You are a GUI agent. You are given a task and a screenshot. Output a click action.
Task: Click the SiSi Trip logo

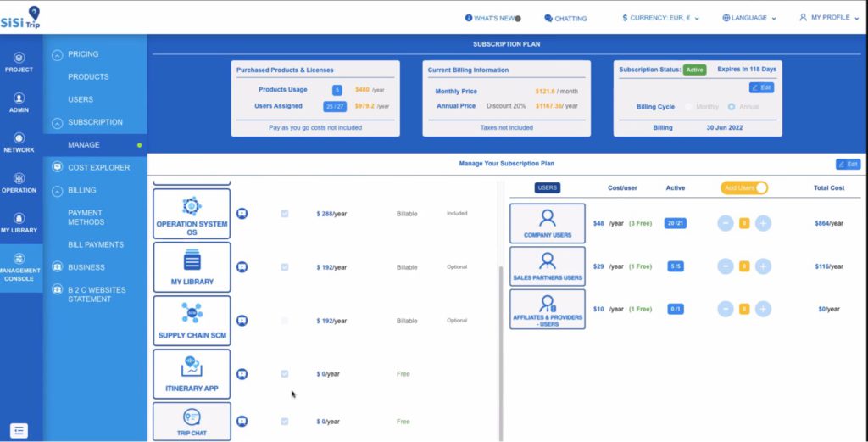(x=21, y=18)
